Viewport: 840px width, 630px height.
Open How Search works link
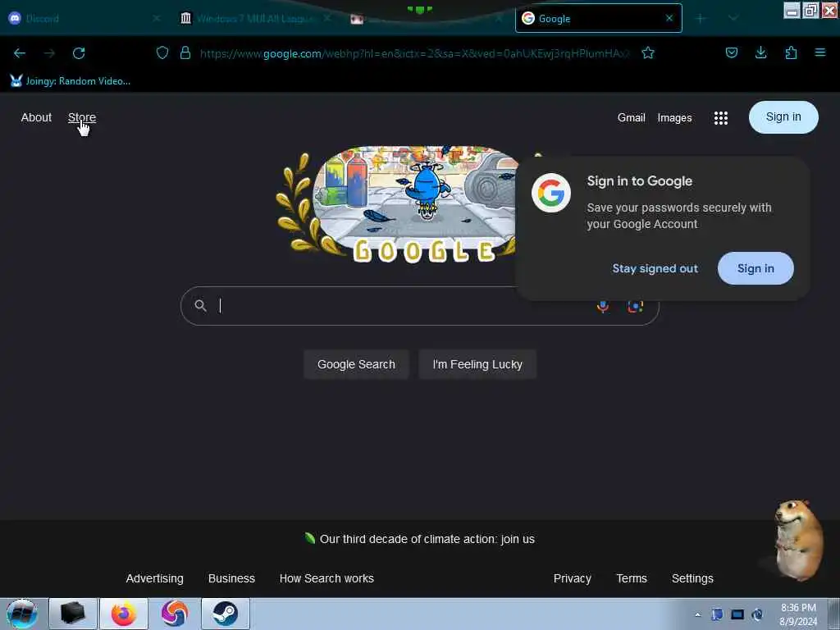click(326, 578)
